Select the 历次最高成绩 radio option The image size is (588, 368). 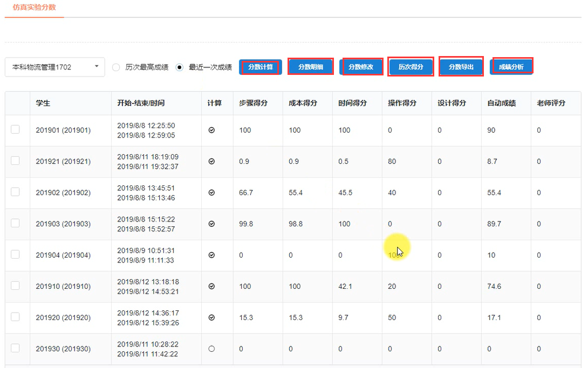116,67
